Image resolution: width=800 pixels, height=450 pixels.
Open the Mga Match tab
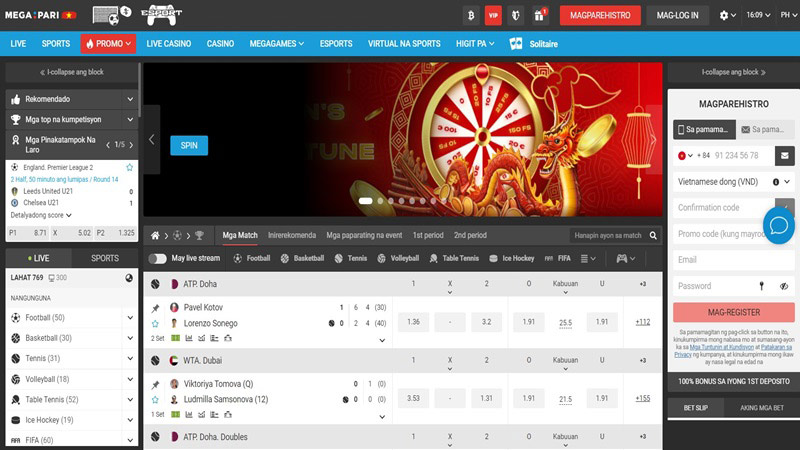coord(240,235)
